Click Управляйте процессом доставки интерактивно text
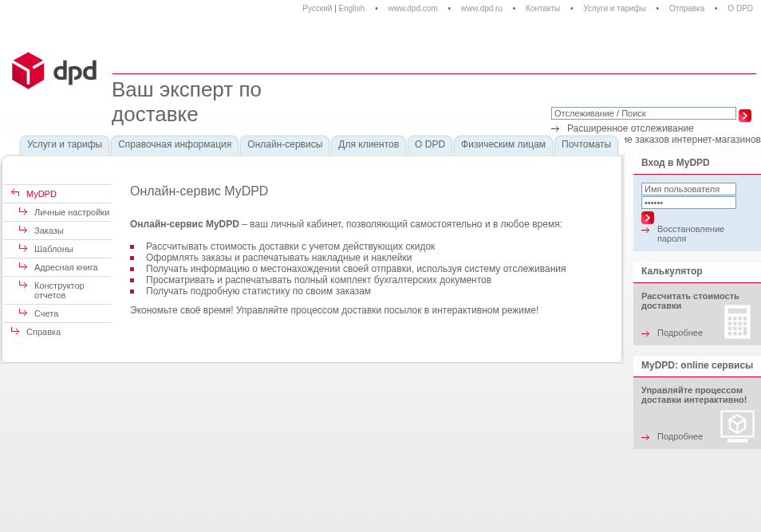 coord(694,395)
